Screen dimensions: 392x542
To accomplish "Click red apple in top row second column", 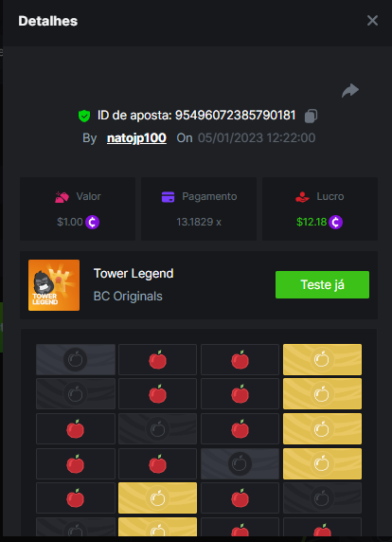I will [x=157, y=359].
